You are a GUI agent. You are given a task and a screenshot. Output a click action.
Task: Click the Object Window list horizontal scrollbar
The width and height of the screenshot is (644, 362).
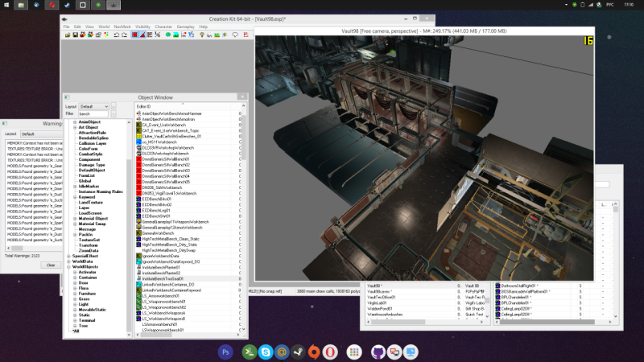click(187, 335)
